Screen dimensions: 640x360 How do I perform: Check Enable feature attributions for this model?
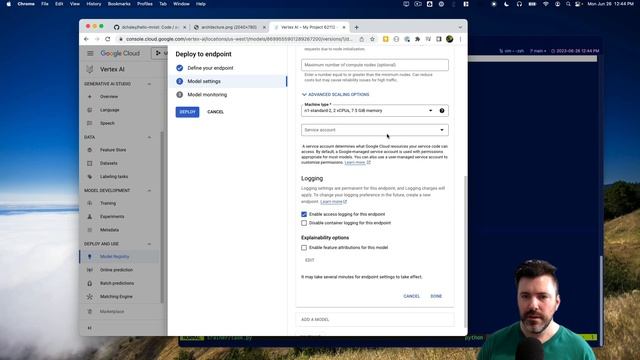coord(304,248)
